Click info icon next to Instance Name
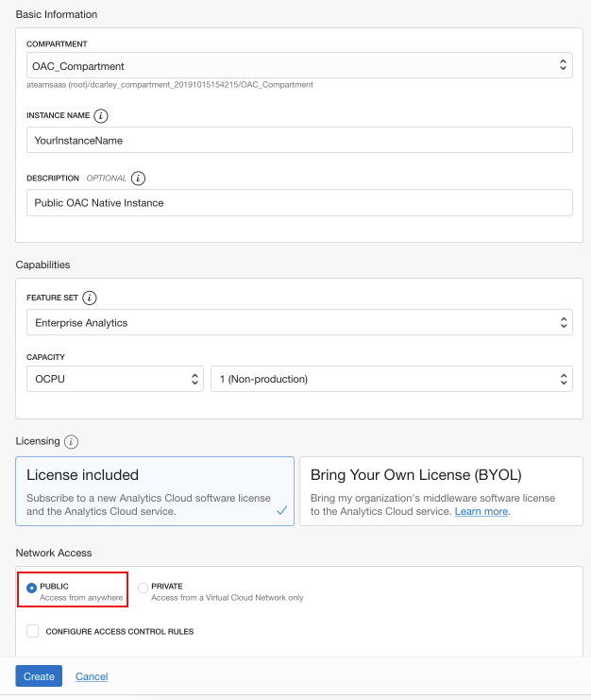591x700 pixels. pyautogui.click(x=101, y=115)
